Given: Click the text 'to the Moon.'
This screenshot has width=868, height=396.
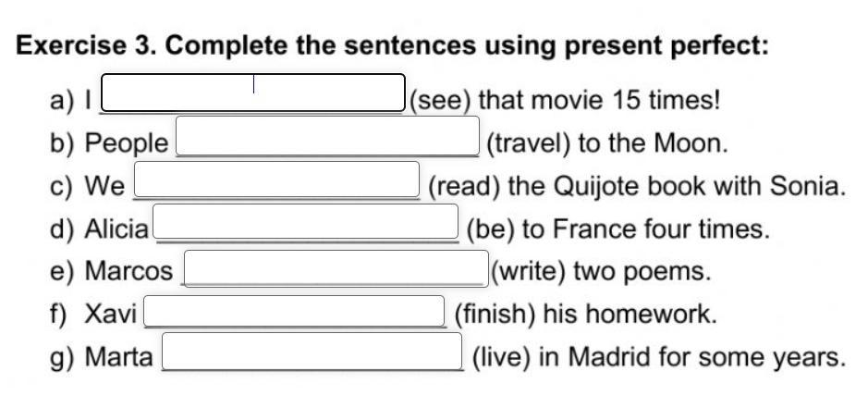Looking at the screenshot, I should (653, 144).
